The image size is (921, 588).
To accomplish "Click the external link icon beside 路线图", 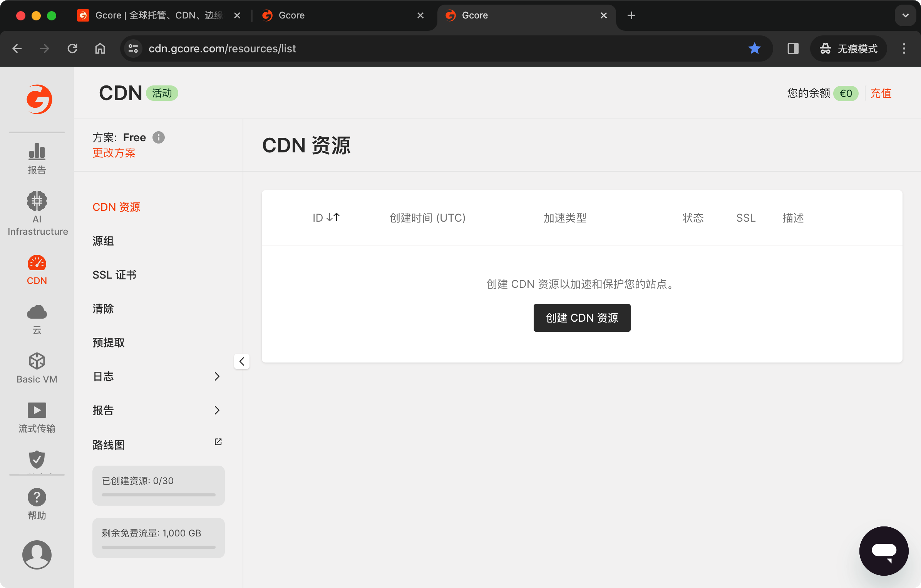I will (x=218, y=442).
